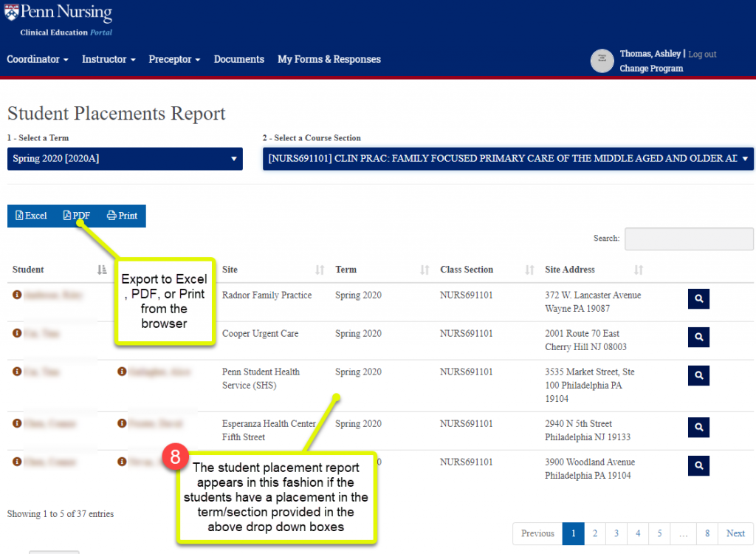Go to My Forms & Responses
The width and height of the screenshot is (756, 554).
pos(329,59)
